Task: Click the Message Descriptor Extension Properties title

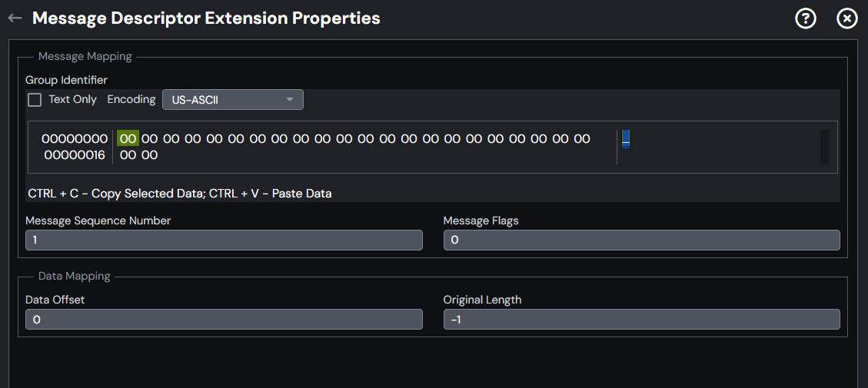Action: (x=206, y=18)
